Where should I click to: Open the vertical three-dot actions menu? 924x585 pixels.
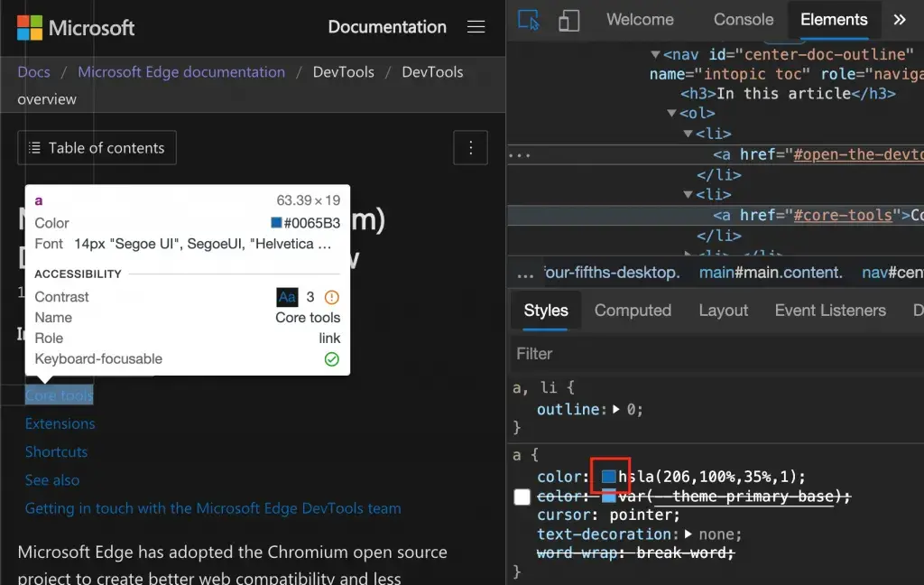tap(470, 147)
